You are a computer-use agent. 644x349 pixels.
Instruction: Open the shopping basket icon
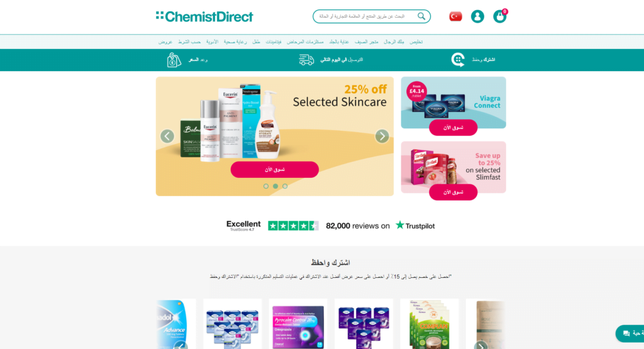499,16
